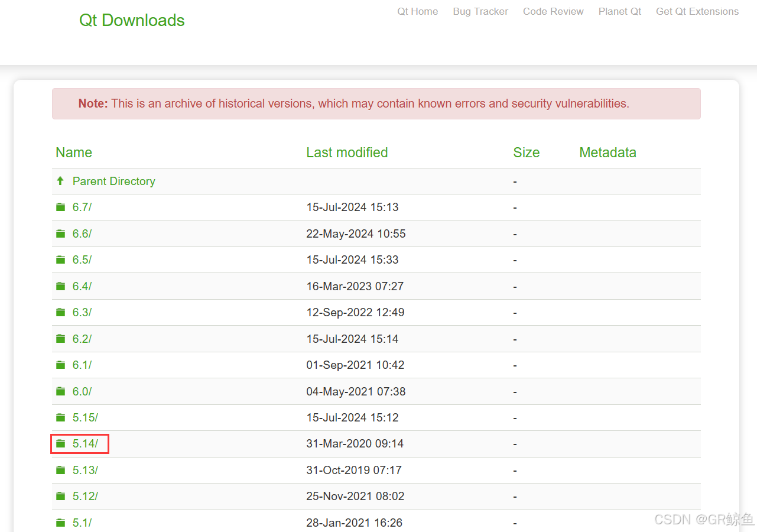Click the folder icon beside 5.12/

[x=60, y=496]
